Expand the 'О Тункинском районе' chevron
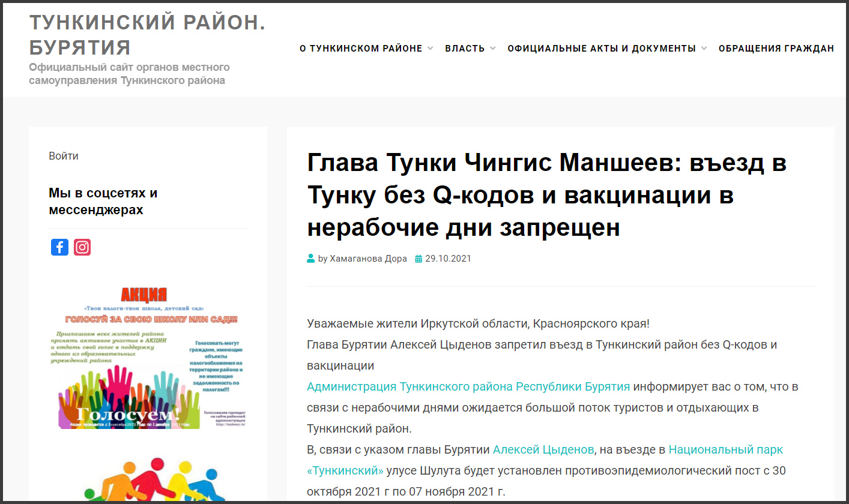 430,49
